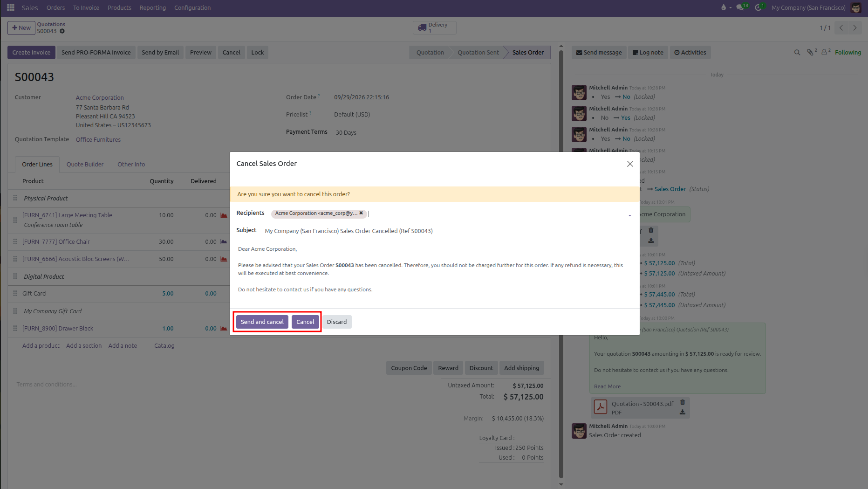The height and width of the screenshot is (489, 868).
Task: Click forecast icon on Large Meeting Table row
Action: (x=224, y=215)
